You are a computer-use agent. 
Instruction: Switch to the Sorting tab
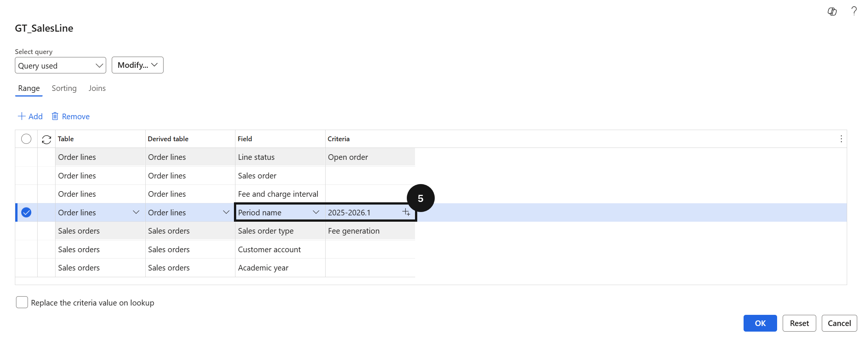tap(64, 88)
